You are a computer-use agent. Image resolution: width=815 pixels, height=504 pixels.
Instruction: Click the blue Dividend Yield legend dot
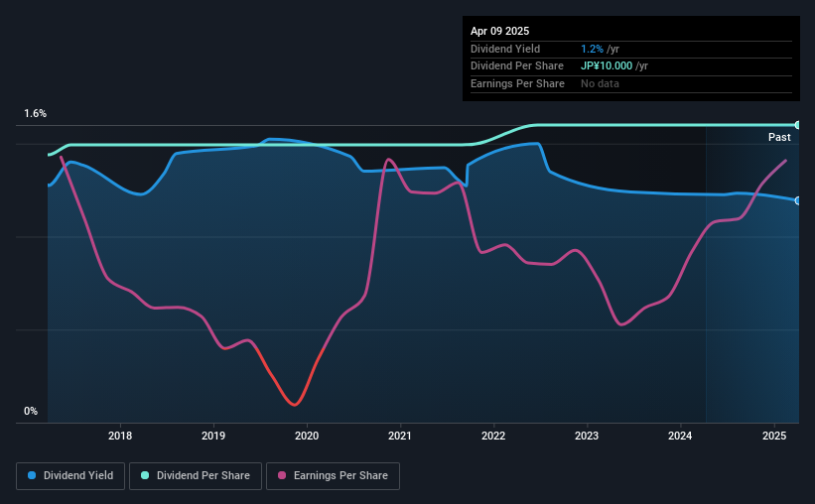(x=32, y=475)
